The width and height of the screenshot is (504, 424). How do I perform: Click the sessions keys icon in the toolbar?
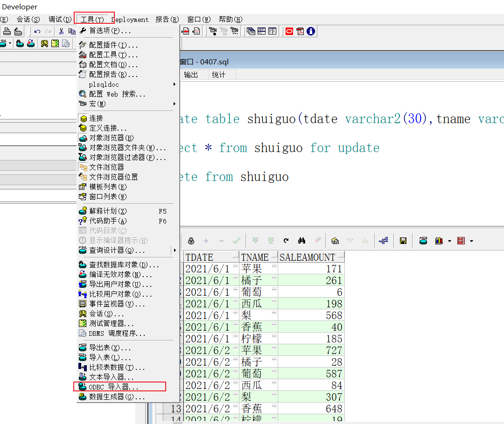coord(44,43)
